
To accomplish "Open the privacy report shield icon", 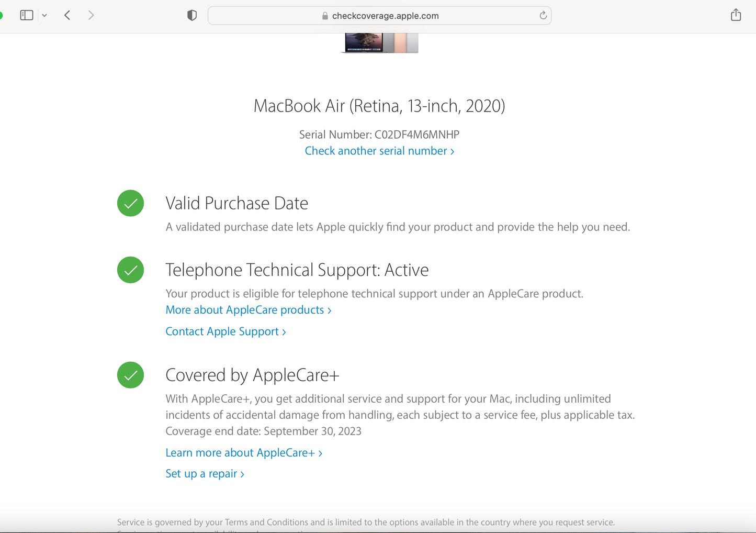I will tap(192, 15).
